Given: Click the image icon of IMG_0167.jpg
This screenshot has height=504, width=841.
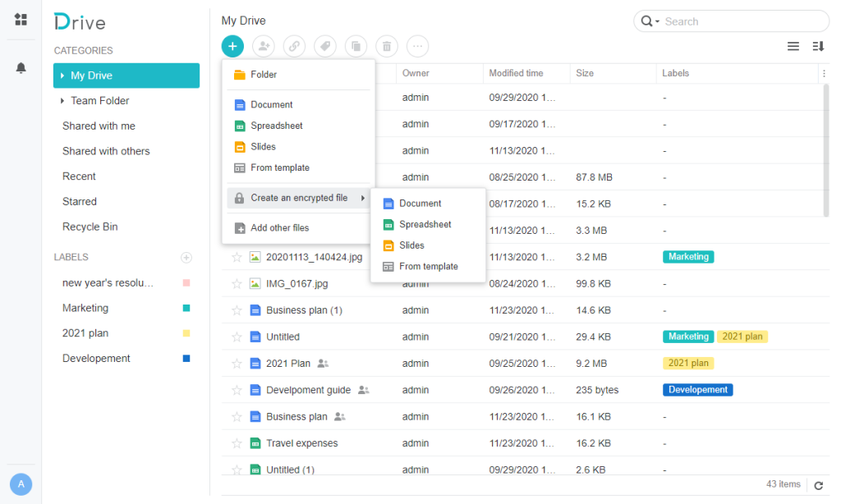Looking at the screenshot, I should coord(255,284).
